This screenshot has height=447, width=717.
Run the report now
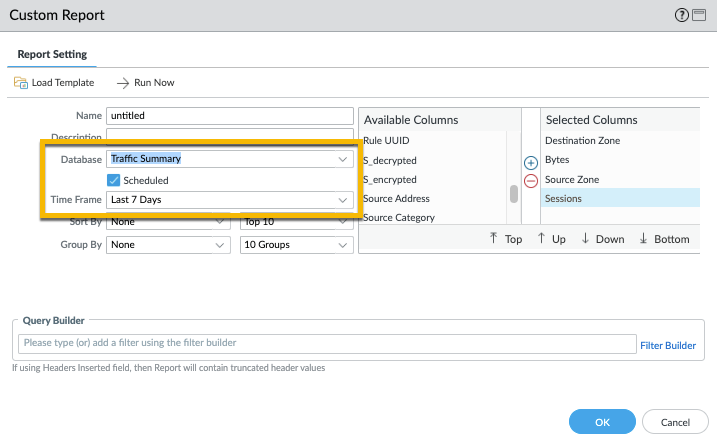(146, 82)
